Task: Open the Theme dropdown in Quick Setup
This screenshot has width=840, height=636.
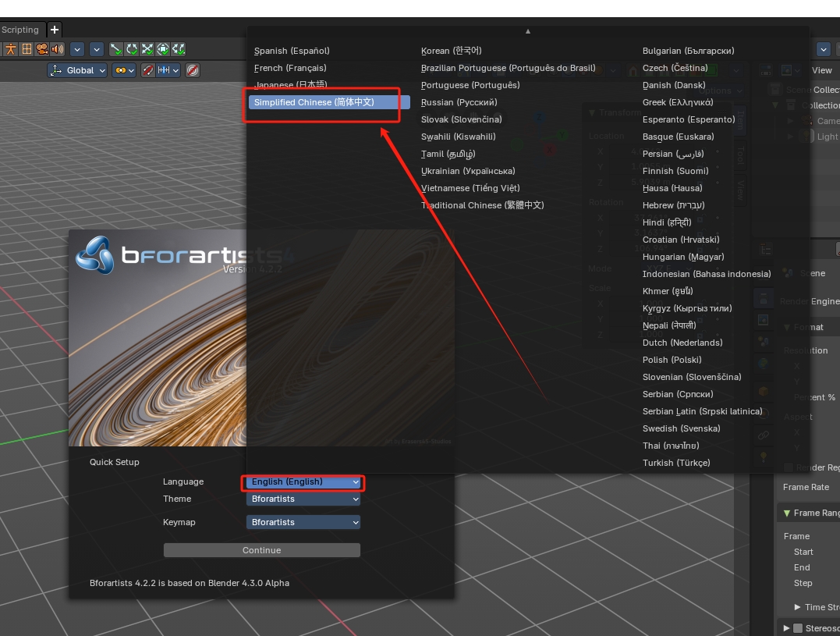Action: (303, 499)
